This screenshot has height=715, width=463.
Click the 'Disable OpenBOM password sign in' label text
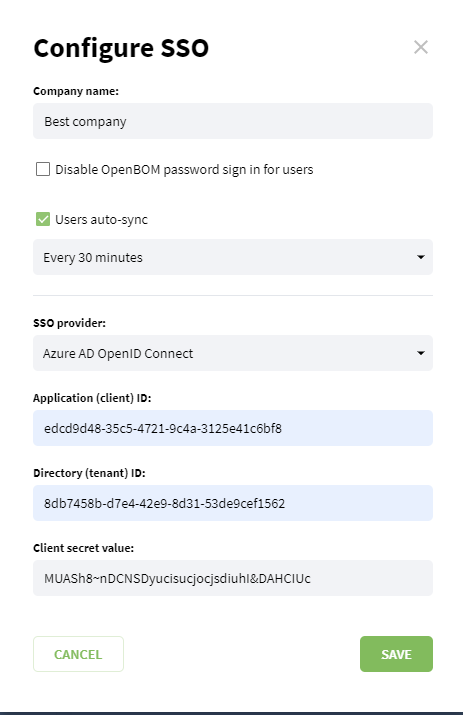(184, 170)
